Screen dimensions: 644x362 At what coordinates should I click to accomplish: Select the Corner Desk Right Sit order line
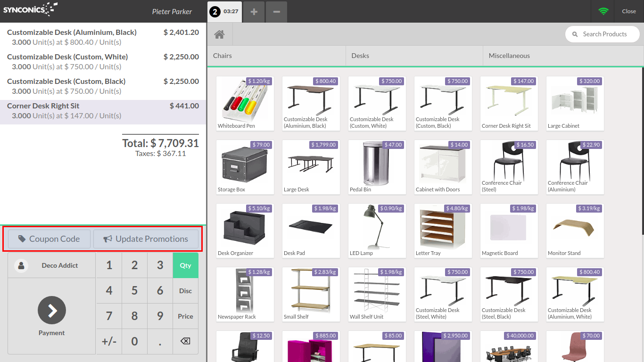pyautogui.click(x=103, y=111)
